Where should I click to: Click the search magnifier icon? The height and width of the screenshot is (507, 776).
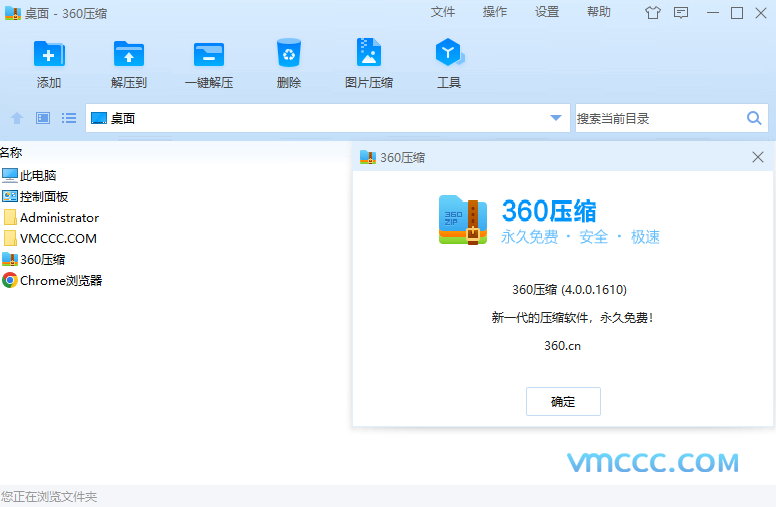(755, 118)
